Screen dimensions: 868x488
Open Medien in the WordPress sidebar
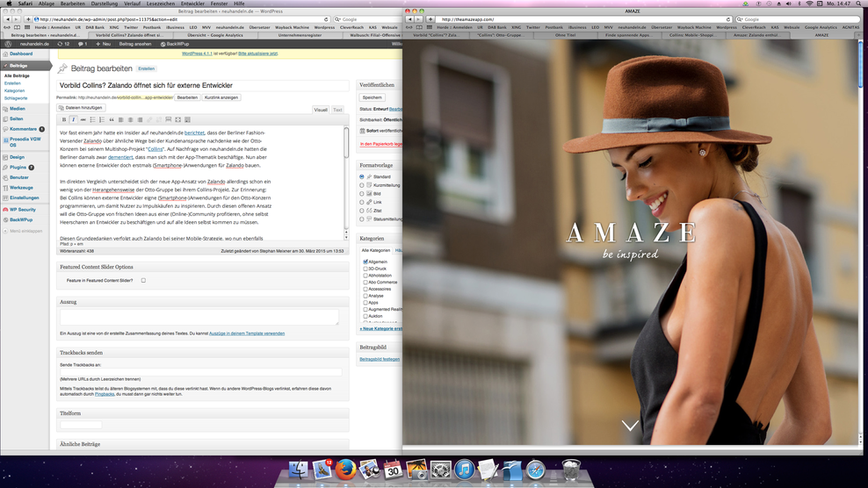point(18,109)
